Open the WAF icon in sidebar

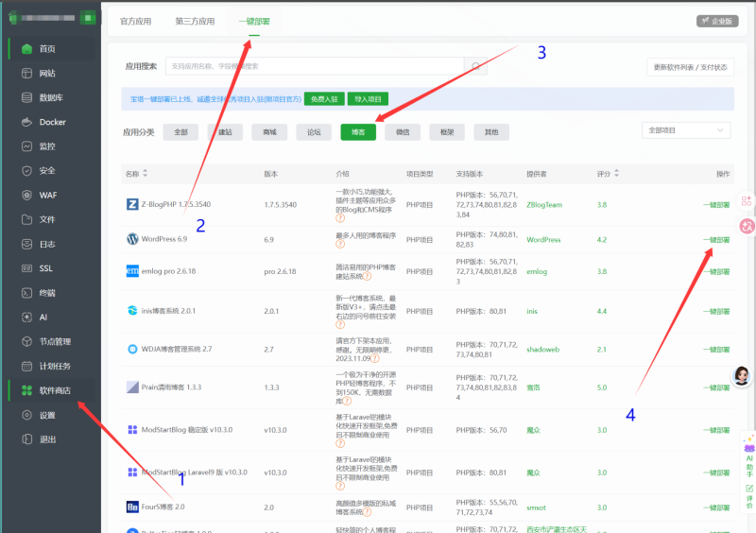pyautogui.click(x=27, y=195)
